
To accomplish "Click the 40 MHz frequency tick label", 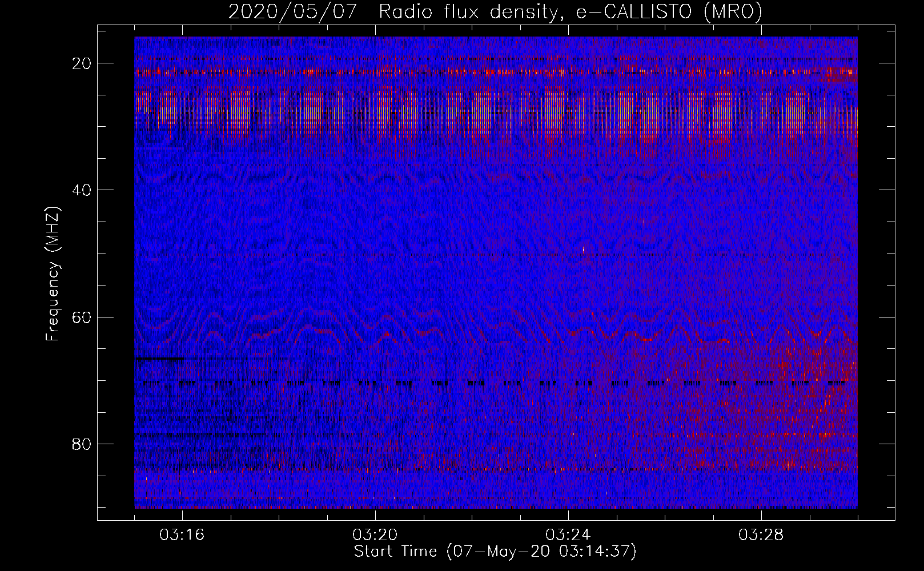I will (x=82, y=190).
